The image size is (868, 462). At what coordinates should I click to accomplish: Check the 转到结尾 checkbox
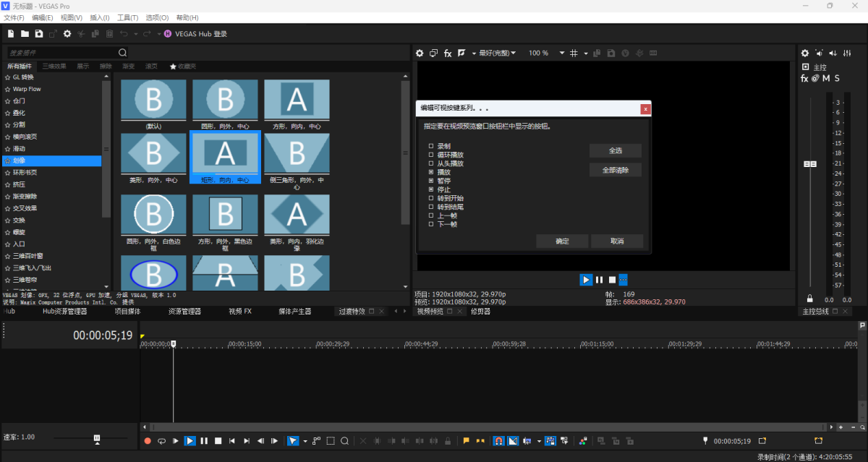point(431,207)
